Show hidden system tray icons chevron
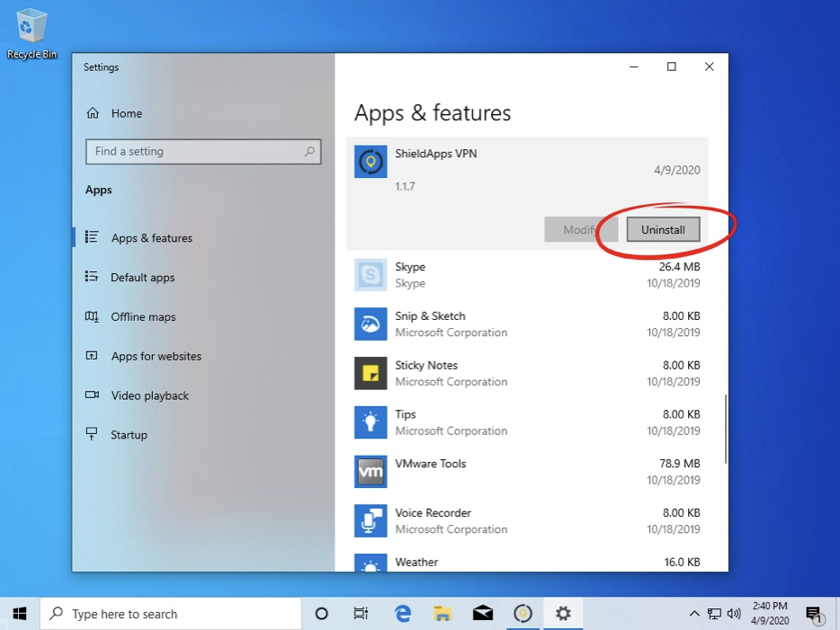 point(694,614)
